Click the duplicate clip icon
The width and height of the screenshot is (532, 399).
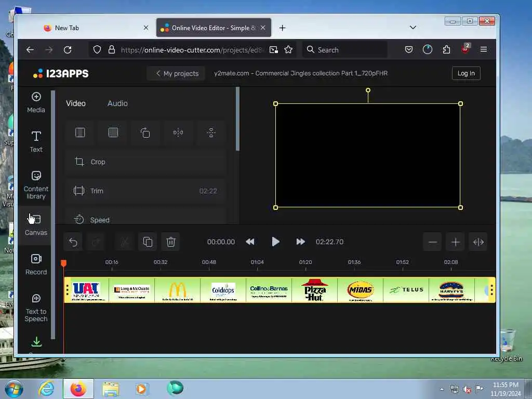[148, 242]
